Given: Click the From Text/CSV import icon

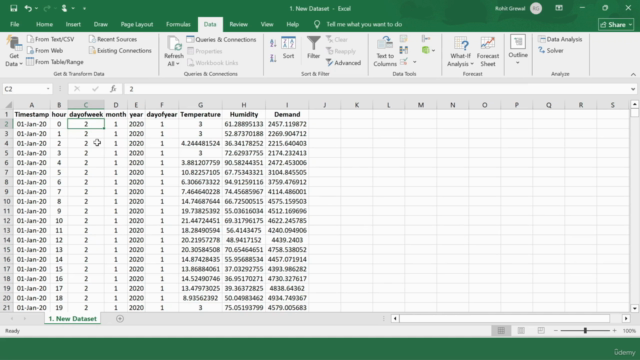Looking at the screenshot, I should (30, 39).
